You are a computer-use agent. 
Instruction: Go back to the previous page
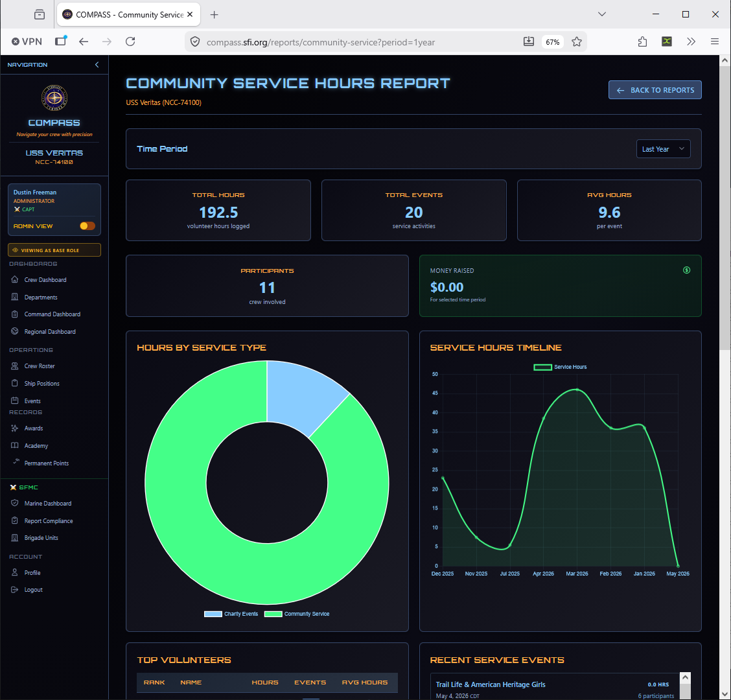click(x=84, y=41)
